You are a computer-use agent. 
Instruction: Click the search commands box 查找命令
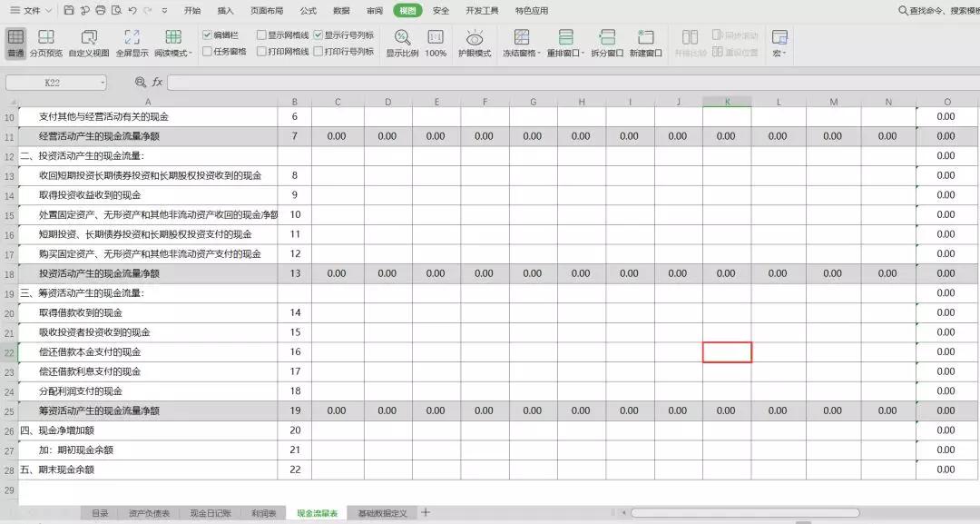(x=944, y=11)
